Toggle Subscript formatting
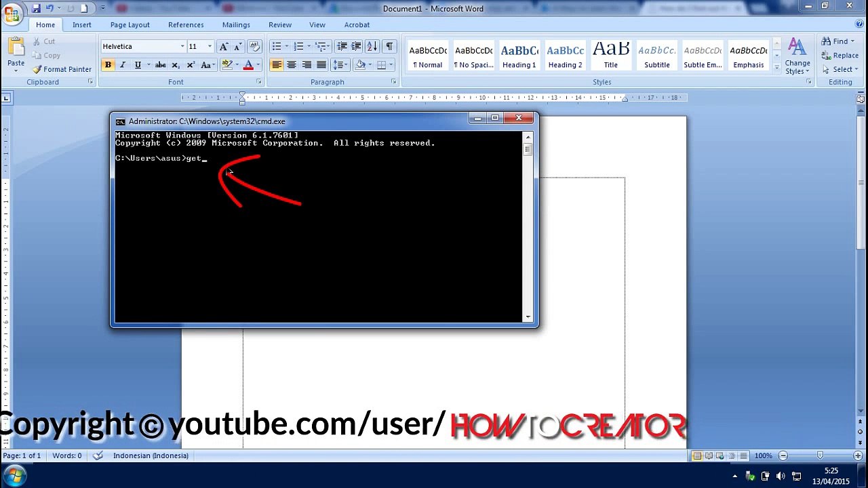This screenshot has height=488, width=868. (176, 65)
